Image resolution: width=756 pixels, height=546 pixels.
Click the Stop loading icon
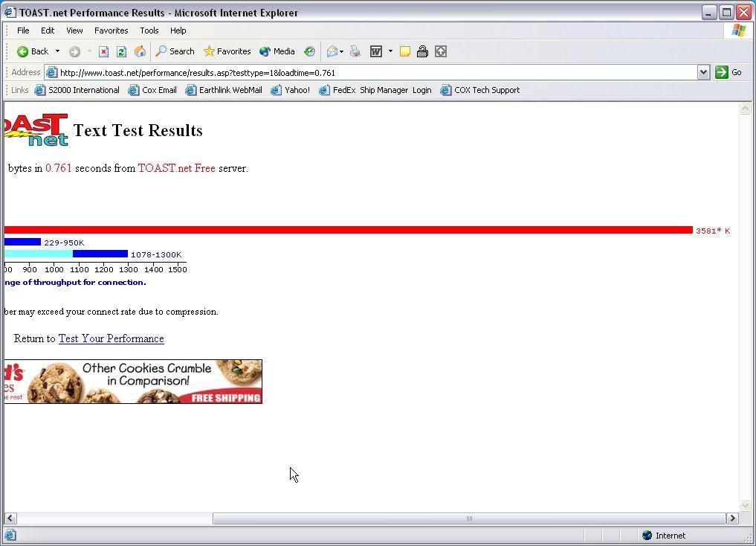(x=104, y=51)
